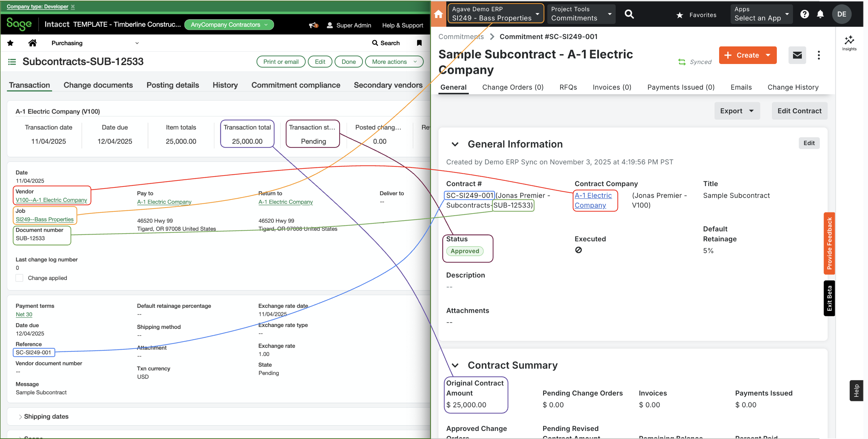Image resolution: width=868 pixels, height=439 pixels.
Task: Click the orange home icon in Agave
Action: pyautogui.click(x=438, y=14)
